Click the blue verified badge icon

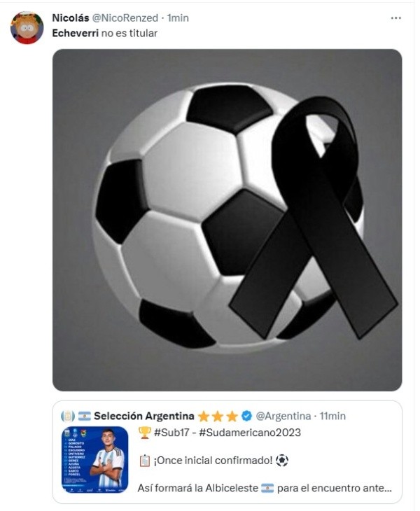(246, 416)
